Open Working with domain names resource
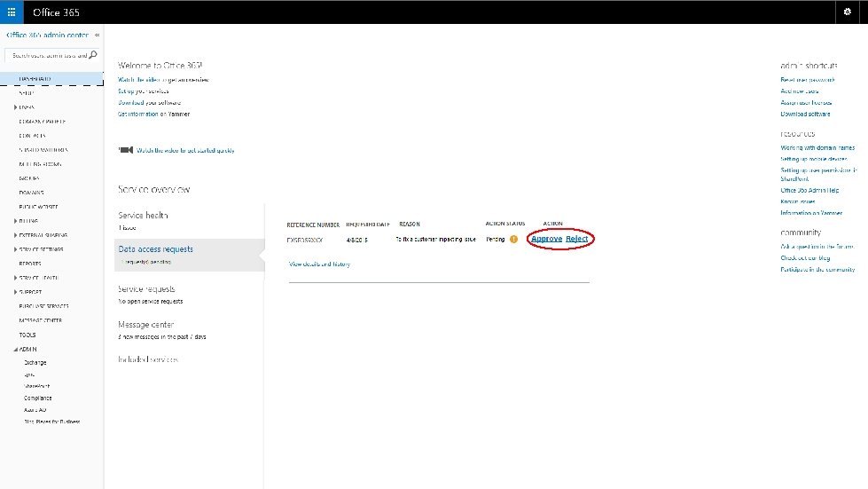Image resolution: width=868 pixels, height=489 pixels. pos(817,148)
